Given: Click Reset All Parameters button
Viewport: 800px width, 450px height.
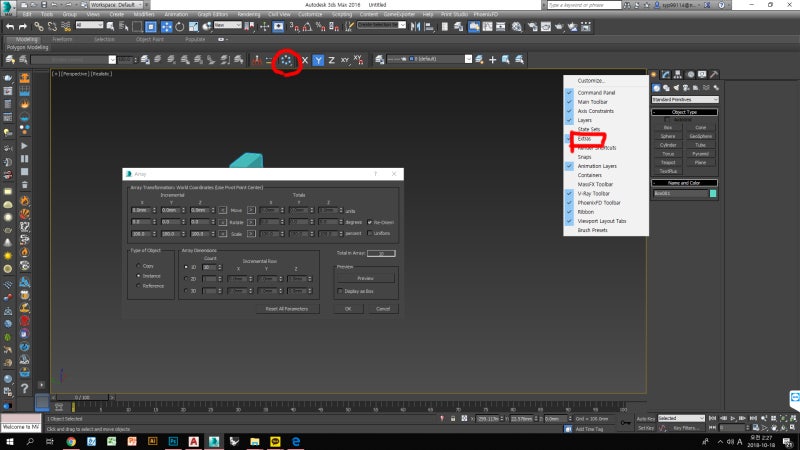Looking at the screenshot, I should (287, 309).
